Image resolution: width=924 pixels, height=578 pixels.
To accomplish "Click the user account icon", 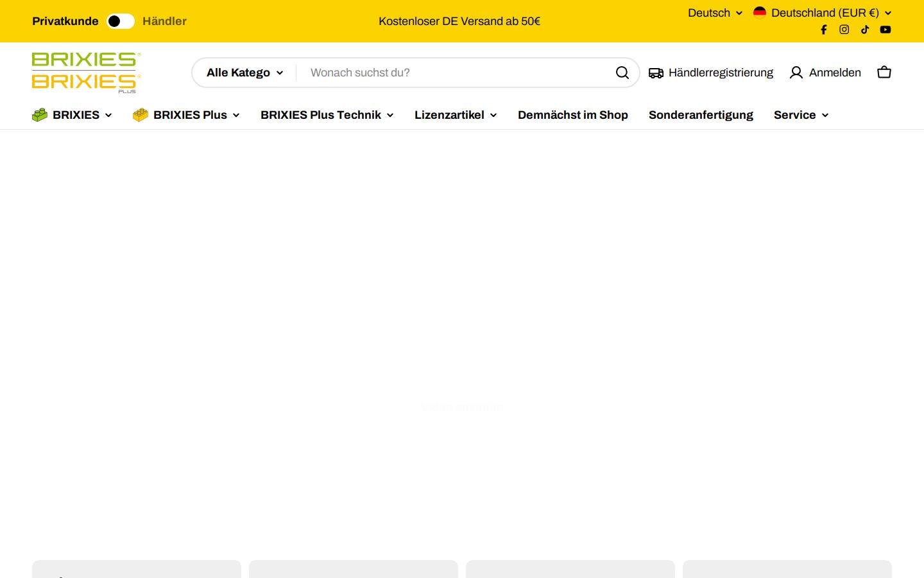I will tap(796, 73).
